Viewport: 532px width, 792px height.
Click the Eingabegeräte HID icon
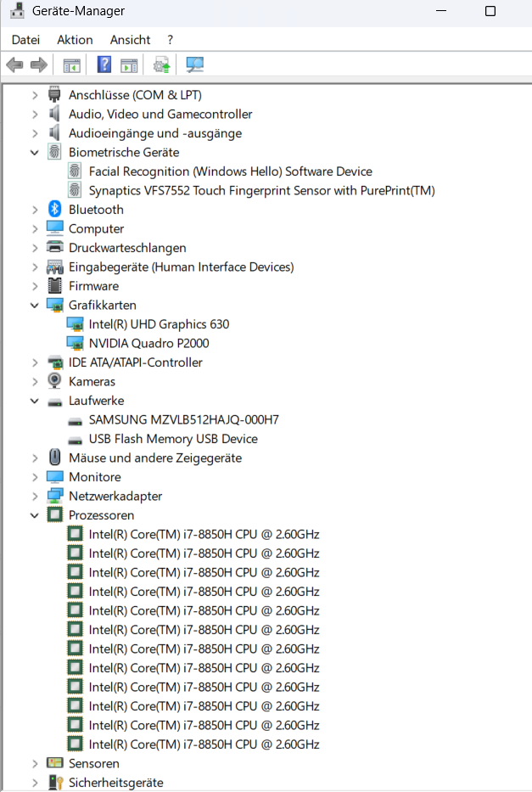54,267
